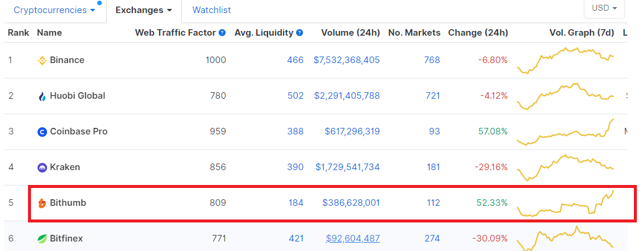Click the Web Traffic Factor help icon
Screen dimensions: 644x251
click(222, 33)
